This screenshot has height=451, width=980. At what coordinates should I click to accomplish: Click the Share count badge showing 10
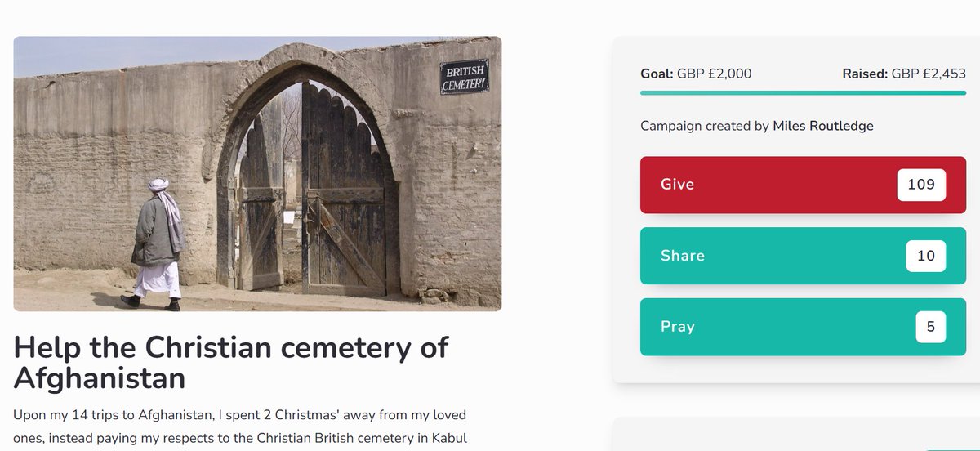(925, 256)
